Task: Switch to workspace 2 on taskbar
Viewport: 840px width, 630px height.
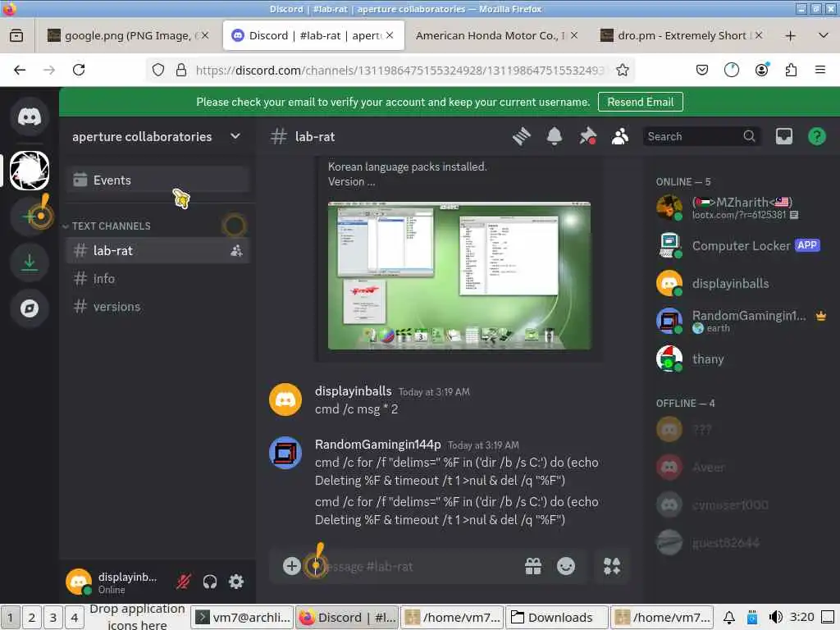Action: [x=32, y=618]
